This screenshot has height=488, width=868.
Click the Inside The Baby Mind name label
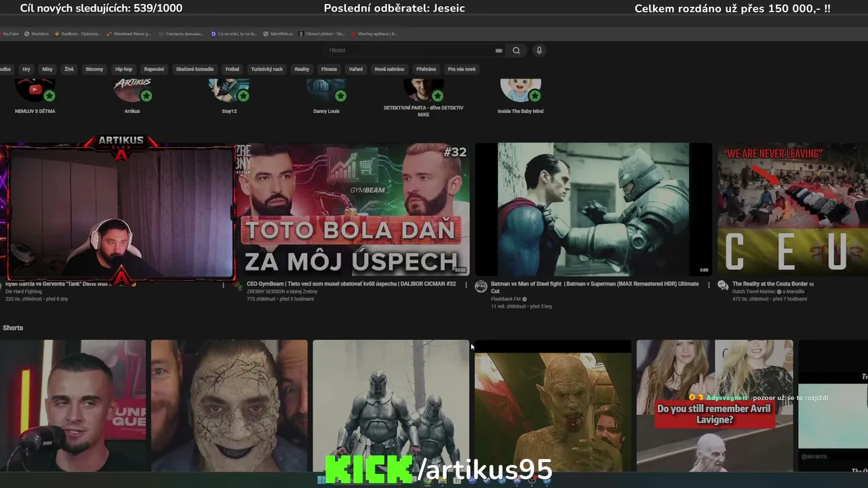[x=521, y=111]
